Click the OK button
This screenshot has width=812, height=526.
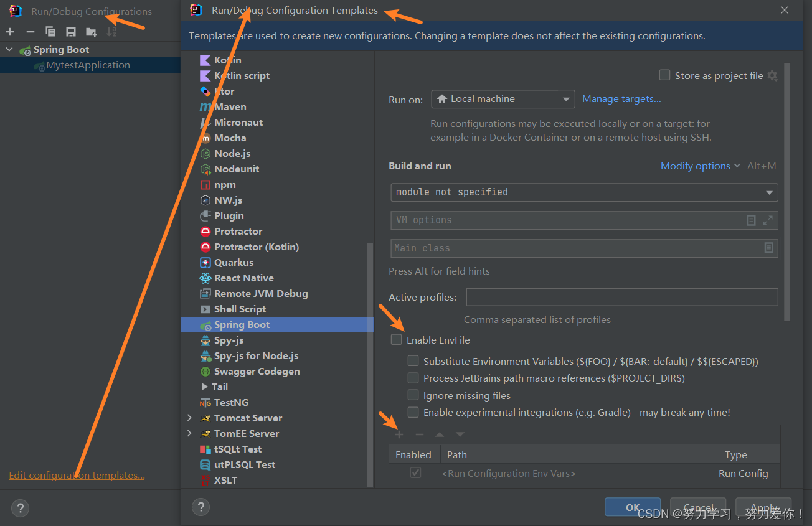coord(633,507)
